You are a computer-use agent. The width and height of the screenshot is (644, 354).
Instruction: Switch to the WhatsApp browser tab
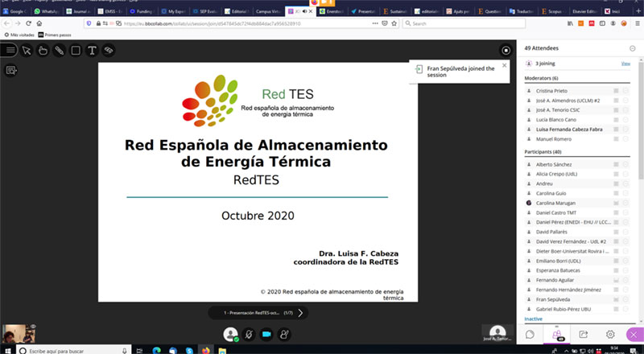(47, 11)
